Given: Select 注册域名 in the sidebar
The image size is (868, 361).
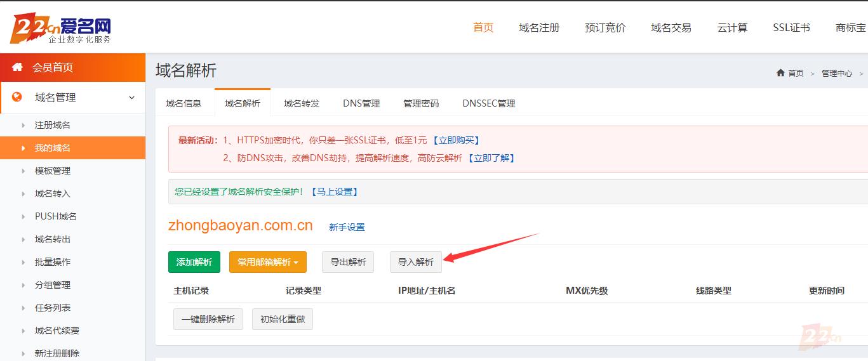Looking at the screenshot, I should coord(53,125).
